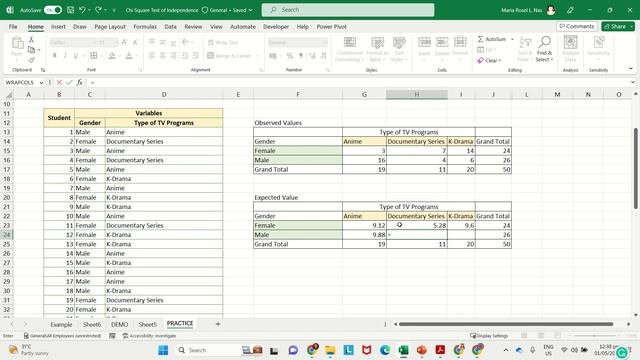Open the Comments pane button
Image resolution: width=640 pixels, height=360 pixels.
(x=577, y=27)
